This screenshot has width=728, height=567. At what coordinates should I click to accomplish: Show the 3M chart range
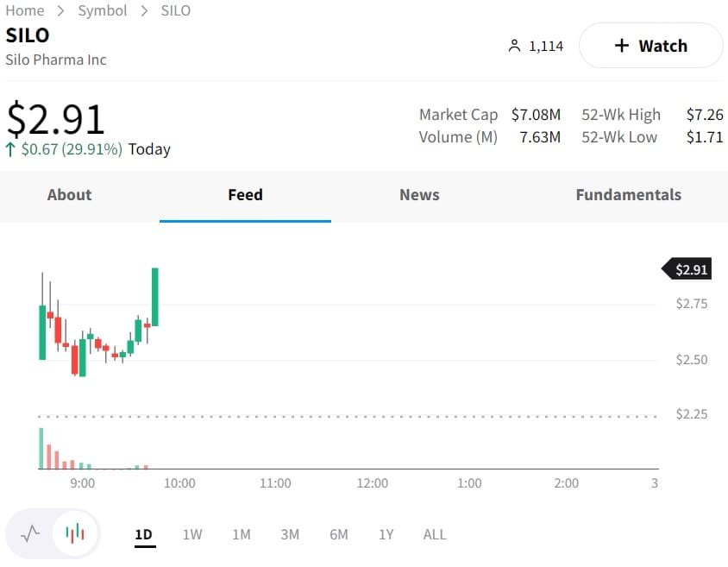tap(290, 535)
